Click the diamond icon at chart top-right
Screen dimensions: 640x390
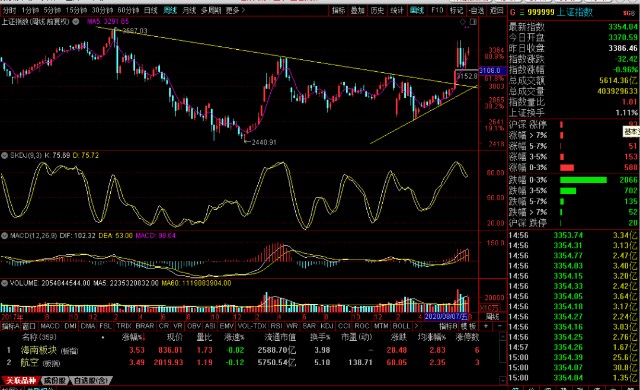click(x=463, y=22)
